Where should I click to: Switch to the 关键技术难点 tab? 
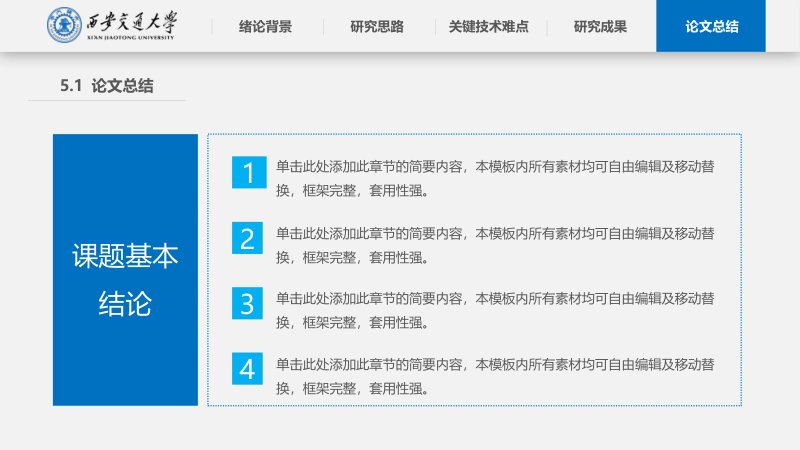click(489, 27)
